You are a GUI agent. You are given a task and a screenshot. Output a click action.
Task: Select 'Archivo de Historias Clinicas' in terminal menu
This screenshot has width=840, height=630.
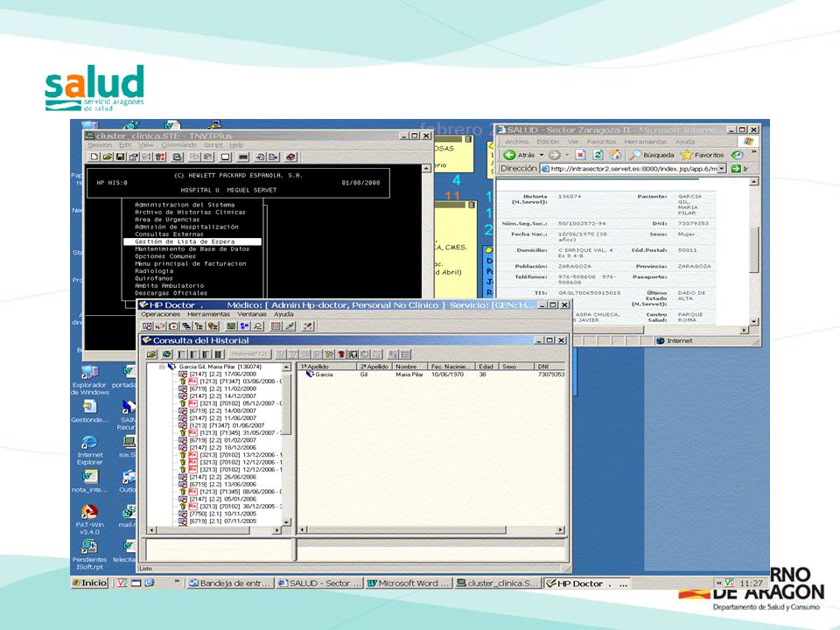tap(190, 212)
